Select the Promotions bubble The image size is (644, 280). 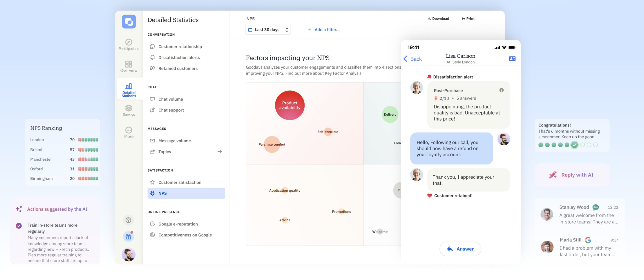pyautogui.click(x=341, y=212)
